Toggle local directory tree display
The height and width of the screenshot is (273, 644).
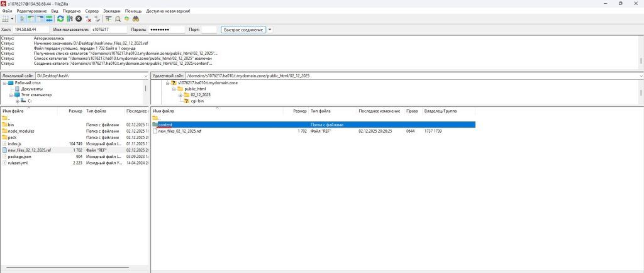point(31,19)
